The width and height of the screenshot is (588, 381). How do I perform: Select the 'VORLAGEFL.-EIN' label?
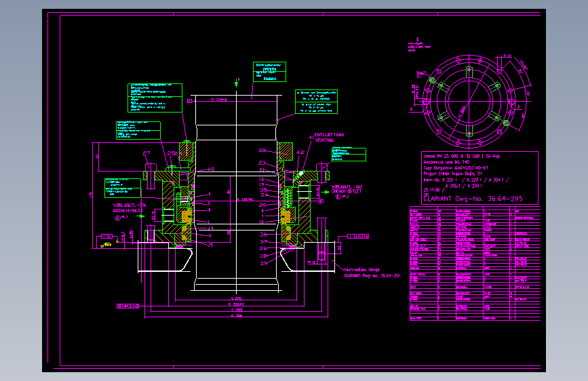pos(130,205)
